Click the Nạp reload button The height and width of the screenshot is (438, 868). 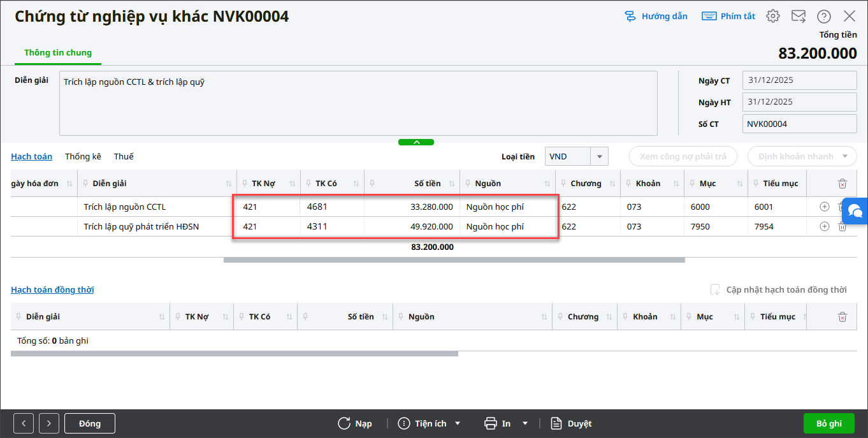click(x=355, y=423)
